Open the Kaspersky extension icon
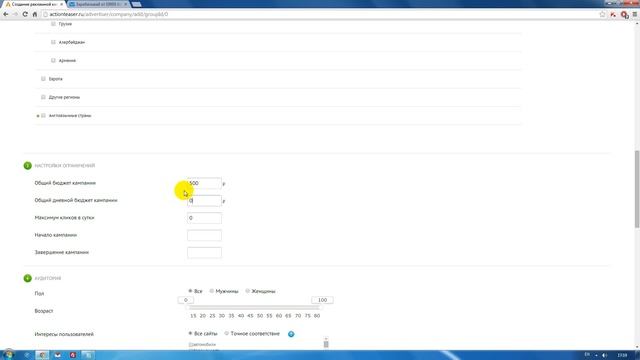The width and height of the screenshot is (640, 360). [613, 14]
